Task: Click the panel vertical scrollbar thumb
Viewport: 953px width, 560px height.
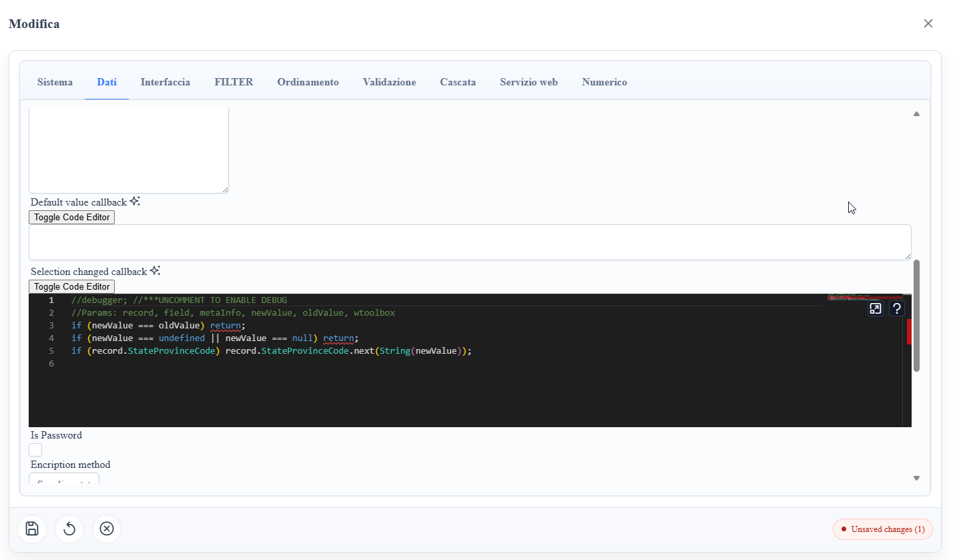Action: point(916,316)
